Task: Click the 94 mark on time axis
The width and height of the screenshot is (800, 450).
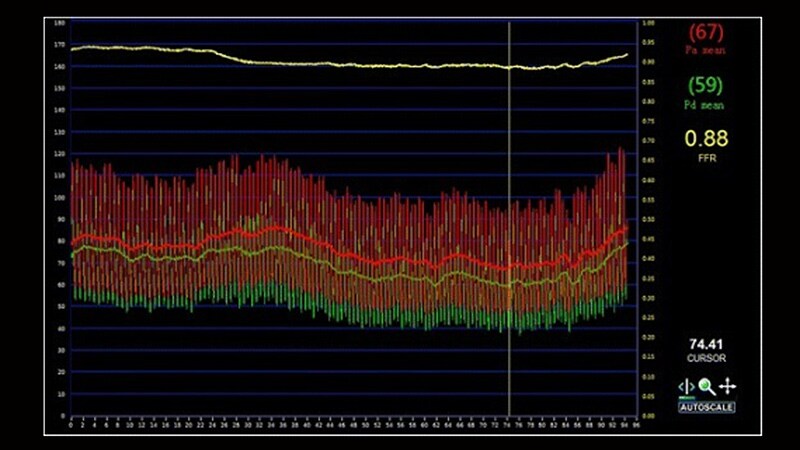Action: 624,424
